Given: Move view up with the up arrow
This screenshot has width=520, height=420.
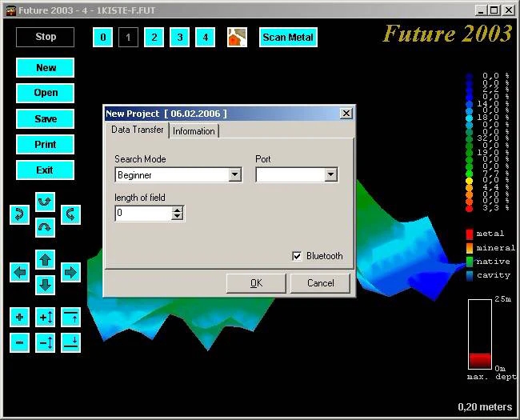Looking at the screenshot, I should (45, 259).
